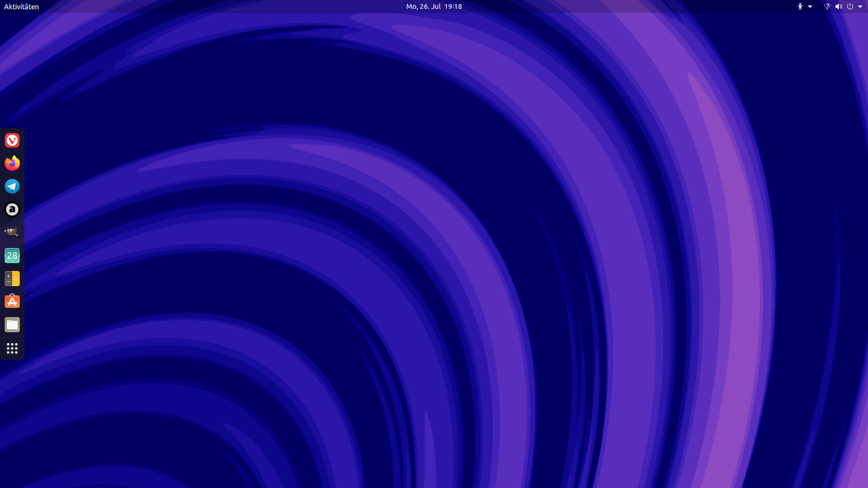Click the network status icon
Screen dimensions: 868x488
[827, 7]
